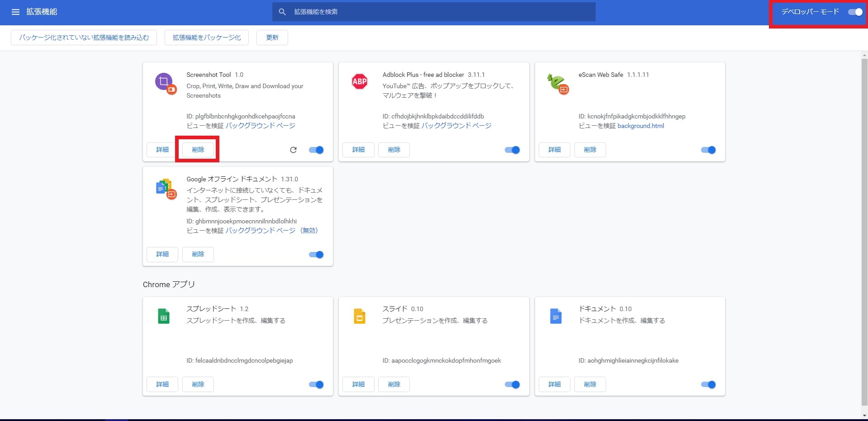Remove Adblock Plus with 削除

pos(394,150)
